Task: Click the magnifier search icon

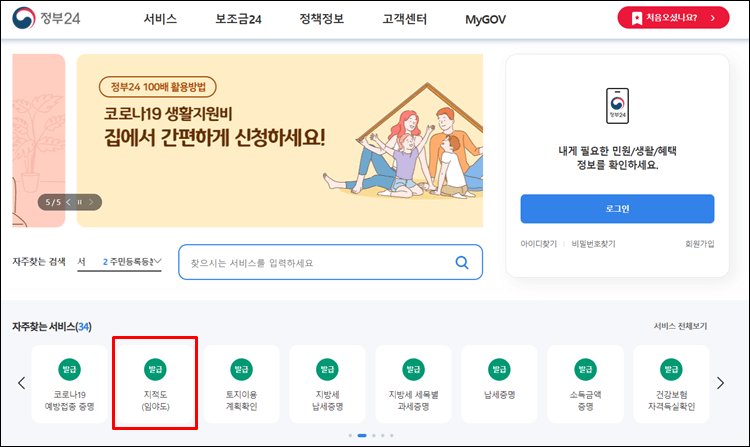Action: (462, 262)
